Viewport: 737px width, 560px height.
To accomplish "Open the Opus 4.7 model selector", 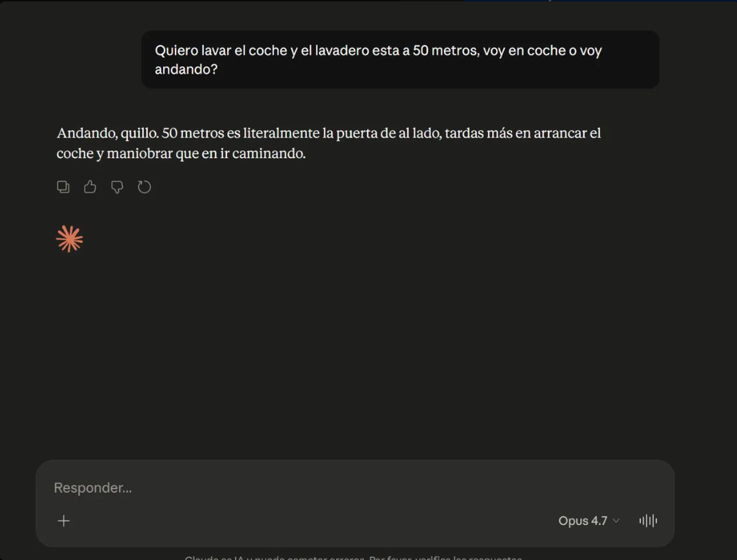I will click(x=588, y=521).
